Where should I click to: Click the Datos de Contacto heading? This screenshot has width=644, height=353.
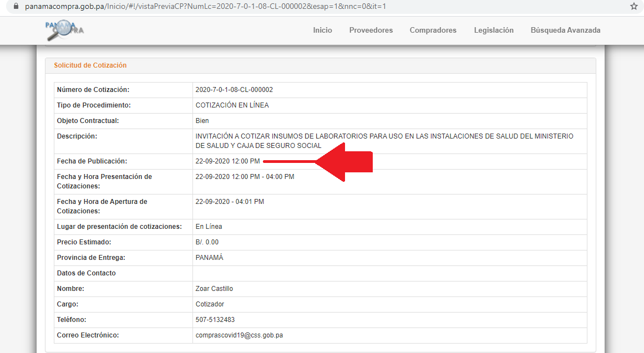(86, 273)
